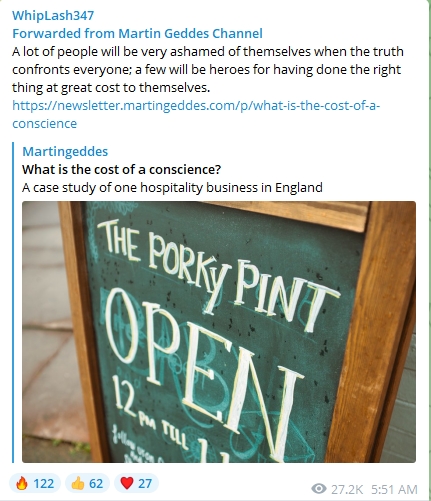431x501 pixels.
Task: Click the 5:51 AM message timestamp
Action: 394,489
